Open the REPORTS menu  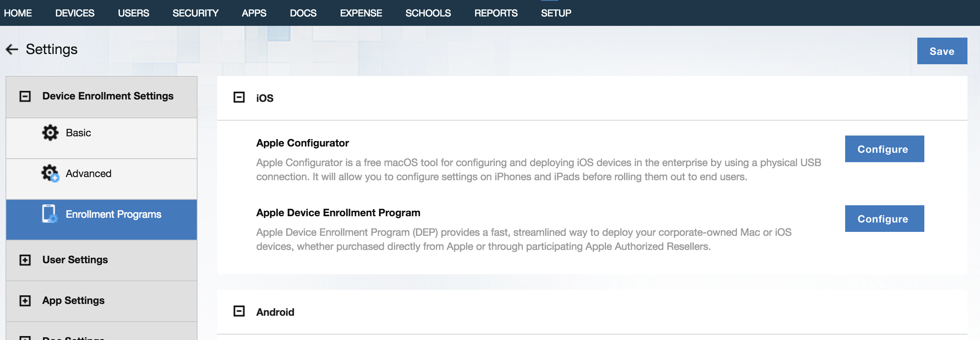pos(496,13)
